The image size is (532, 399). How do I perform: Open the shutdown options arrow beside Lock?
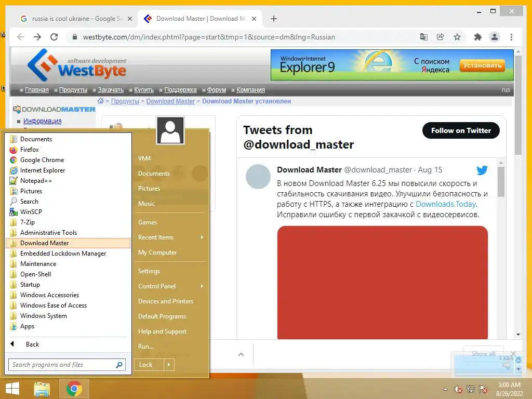(169, 365)
